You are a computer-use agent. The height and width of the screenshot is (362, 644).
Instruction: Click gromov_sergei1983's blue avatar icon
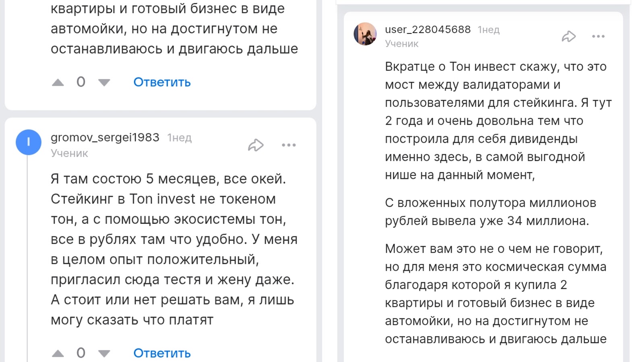click(29, 142)
